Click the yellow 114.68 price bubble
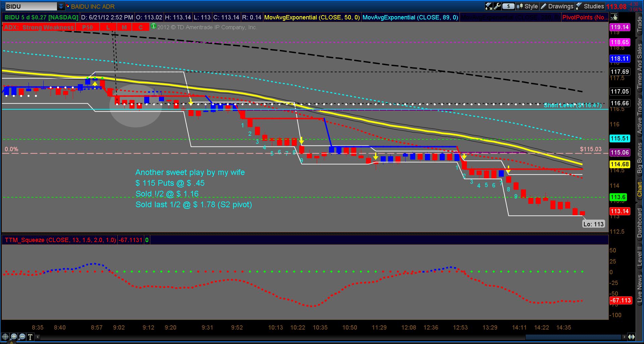Screen dimensions: 644x344 (620, 164)
